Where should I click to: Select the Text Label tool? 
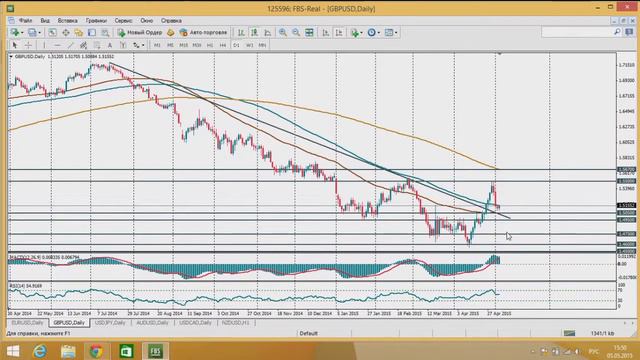coord(123,45)
